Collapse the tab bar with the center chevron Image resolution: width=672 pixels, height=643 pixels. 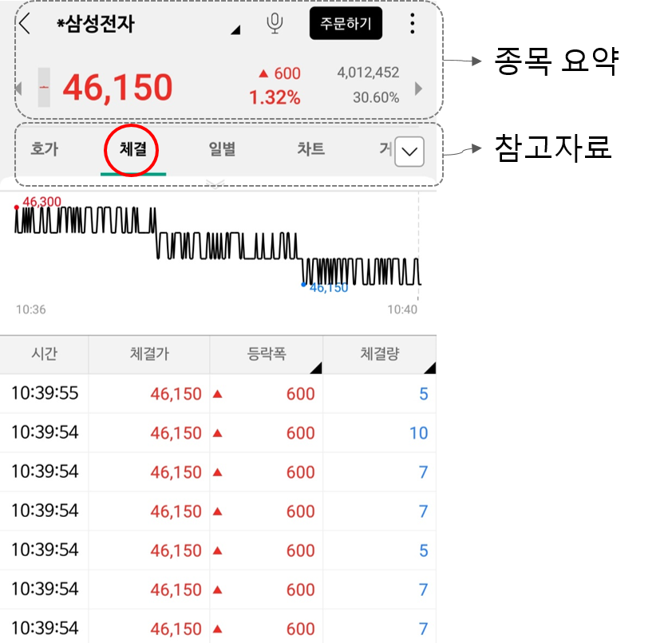click(x=215, y=182)
